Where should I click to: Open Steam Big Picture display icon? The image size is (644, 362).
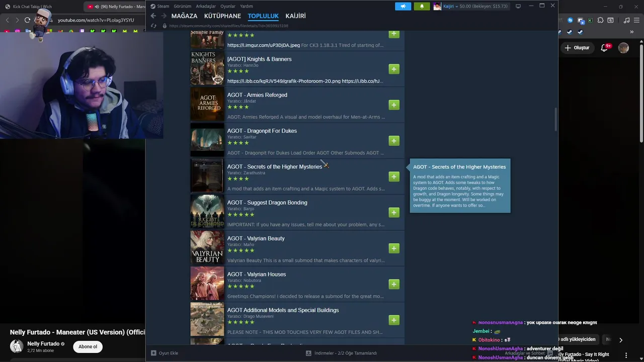point(518,6)
